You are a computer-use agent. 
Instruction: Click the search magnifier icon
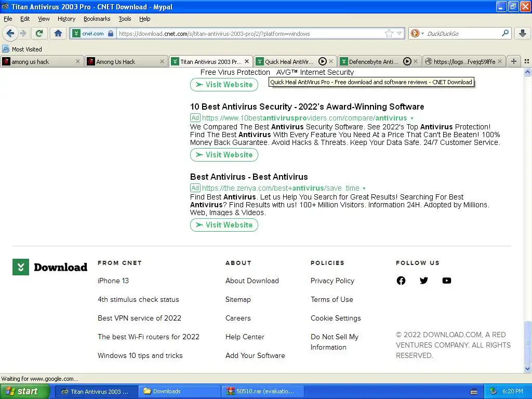point(505,33)
